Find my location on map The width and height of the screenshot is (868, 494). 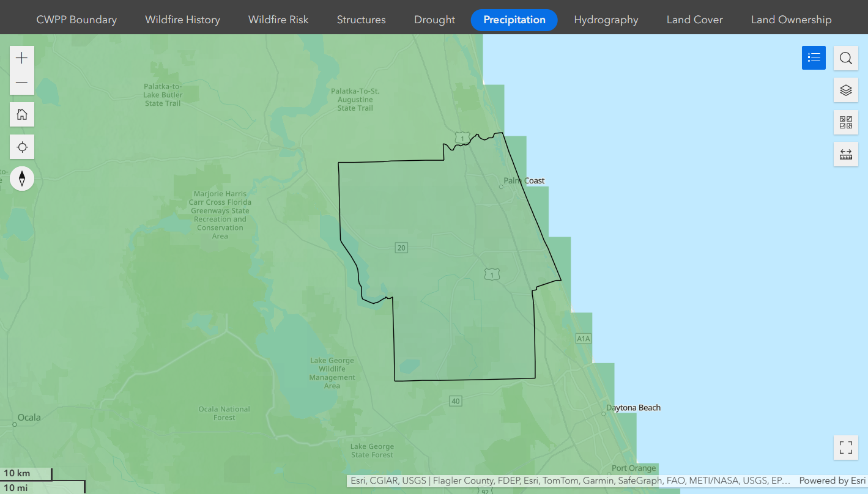22,147
